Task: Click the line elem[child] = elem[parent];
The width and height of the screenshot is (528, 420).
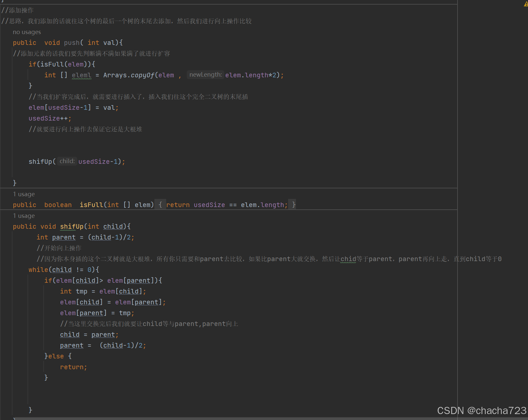Action: pos(113,302)
